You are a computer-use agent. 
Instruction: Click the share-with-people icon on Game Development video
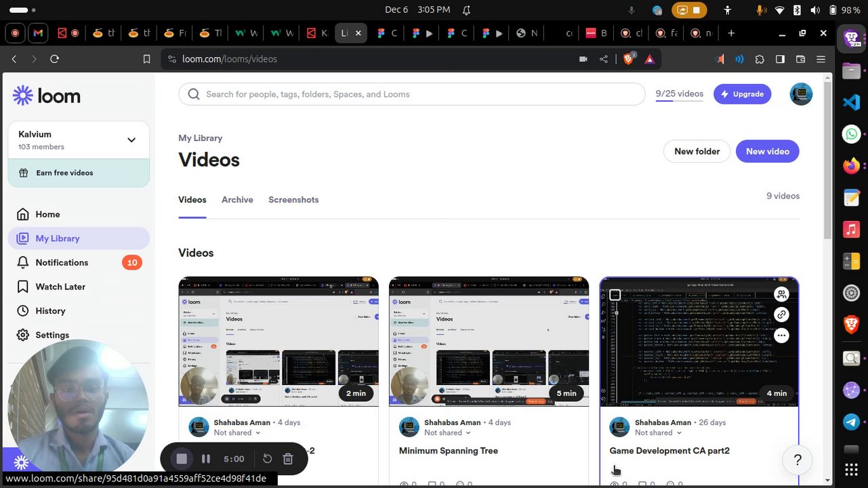point(781,294)
